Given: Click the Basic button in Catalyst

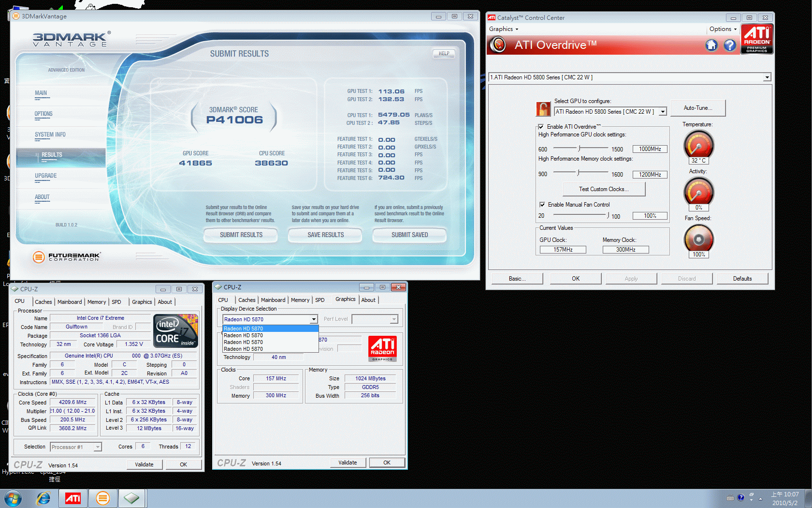Looking at the screenshot, I should click(517, 279).
